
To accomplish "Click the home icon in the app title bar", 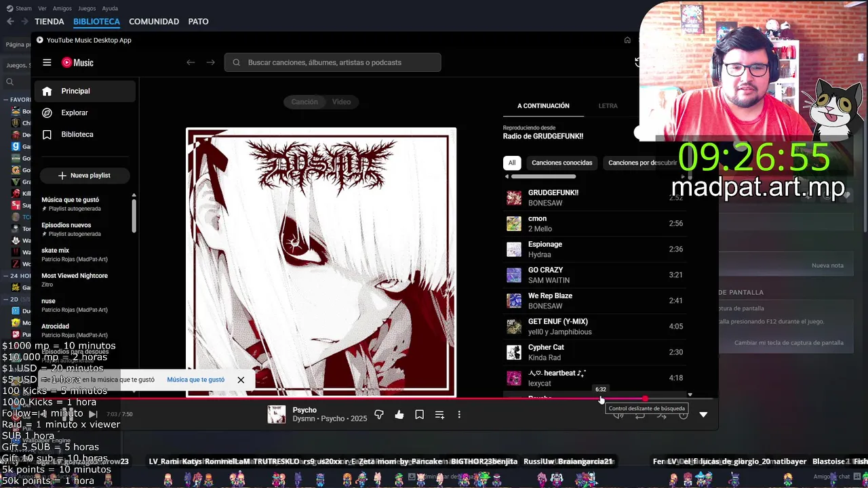I will pyautogui.click(x=627, y=40).
